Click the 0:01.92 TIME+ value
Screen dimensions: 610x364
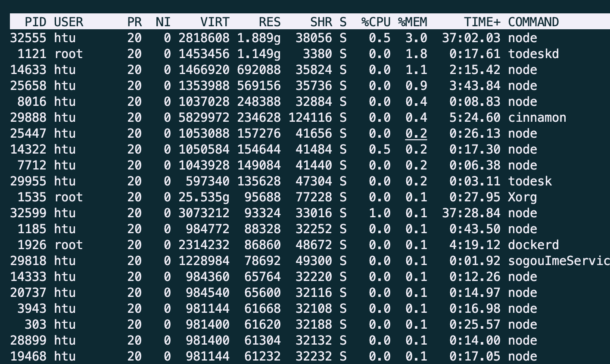[475, 261]
